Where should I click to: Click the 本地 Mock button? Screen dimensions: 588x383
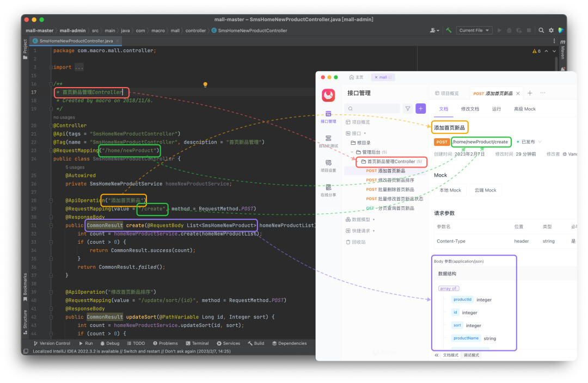(x=450, y=190)
